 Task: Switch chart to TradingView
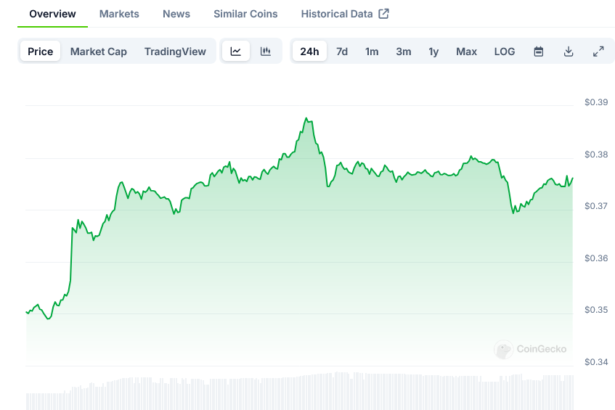[175, 51]
